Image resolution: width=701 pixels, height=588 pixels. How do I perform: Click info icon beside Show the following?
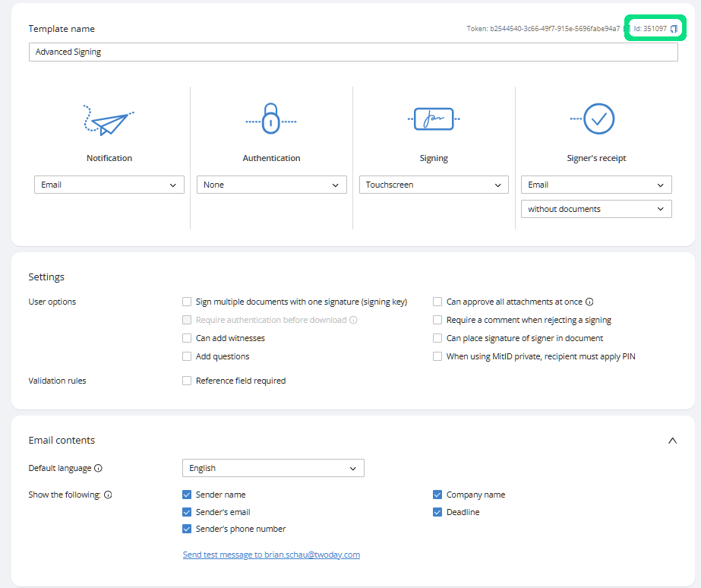(x=108, y=495)
